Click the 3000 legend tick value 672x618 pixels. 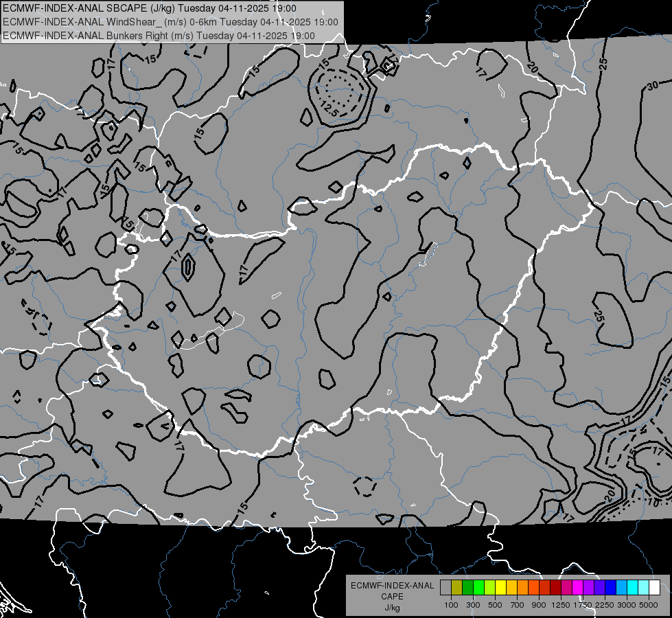pos(627,605)
